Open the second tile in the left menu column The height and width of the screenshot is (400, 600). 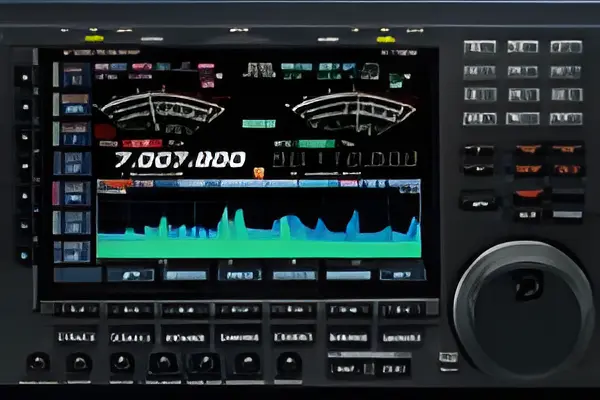pos(72,104)
